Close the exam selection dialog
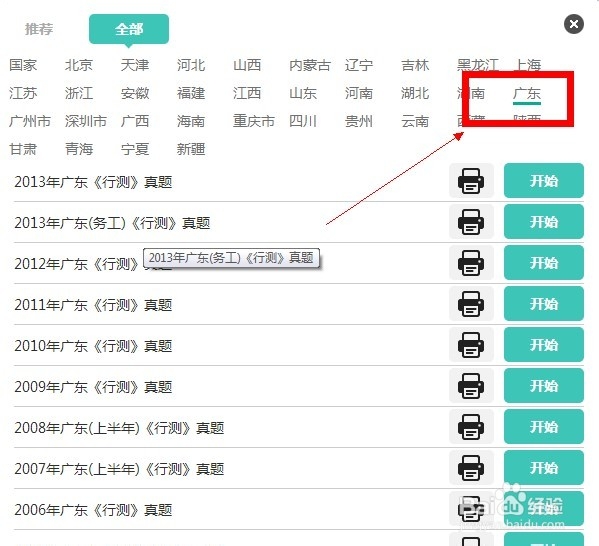The height and width of the screenshot is (546, 599). pos(573,24)
